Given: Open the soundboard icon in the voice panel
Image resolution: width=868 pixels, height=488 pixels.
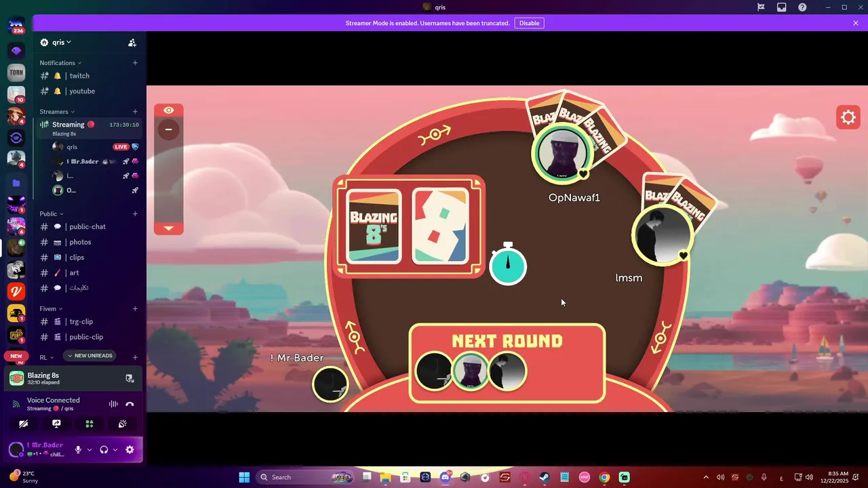Looking at the screenshot, I should point(122,424).
